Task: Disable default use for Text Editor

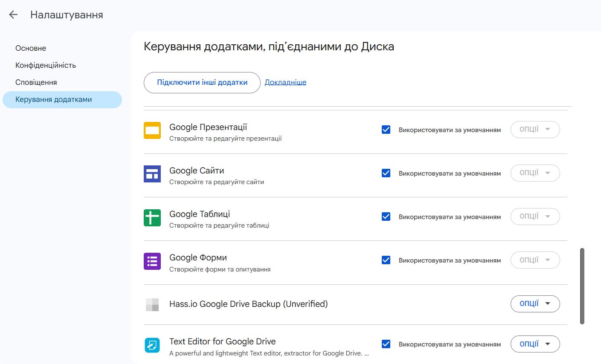Action: click(386, 344)
